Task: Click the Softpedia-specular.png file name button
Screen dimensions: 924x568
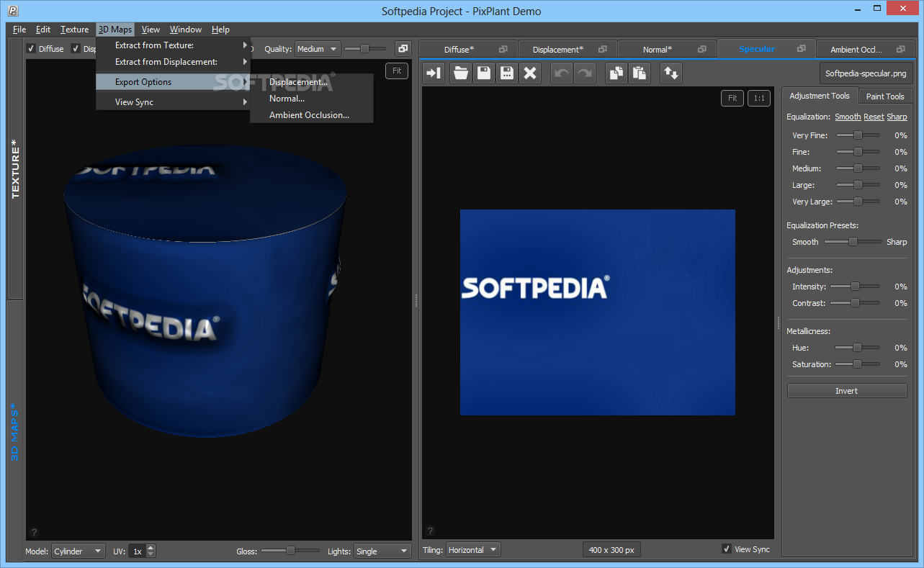Action: [x=867, y=73]
